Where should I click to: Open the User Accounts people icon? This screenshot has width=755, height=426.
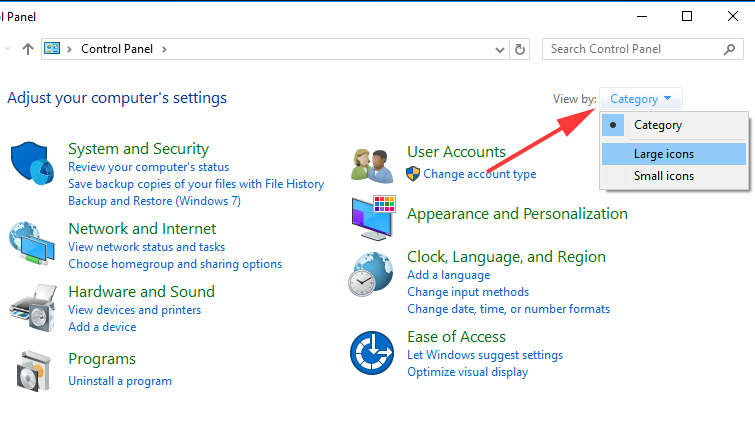(372, 166)
